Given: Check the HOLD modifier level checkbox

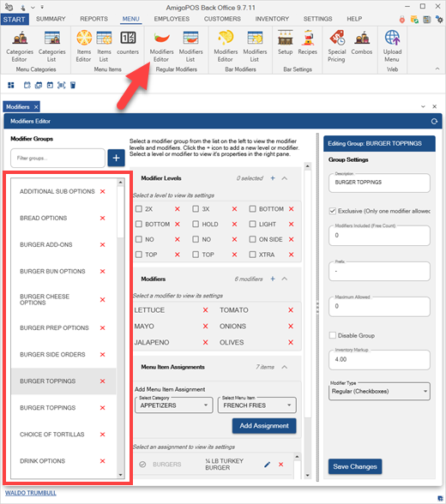Looking at the screenshot, I should (196, 224).
